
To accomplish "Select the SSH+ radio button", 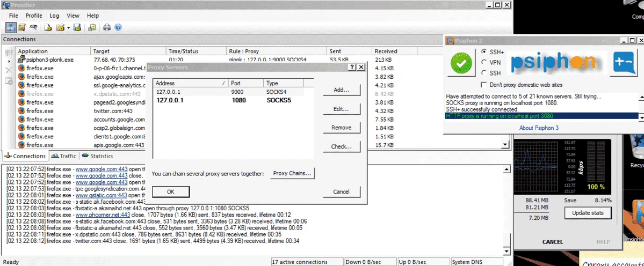I will click(484, 52).
